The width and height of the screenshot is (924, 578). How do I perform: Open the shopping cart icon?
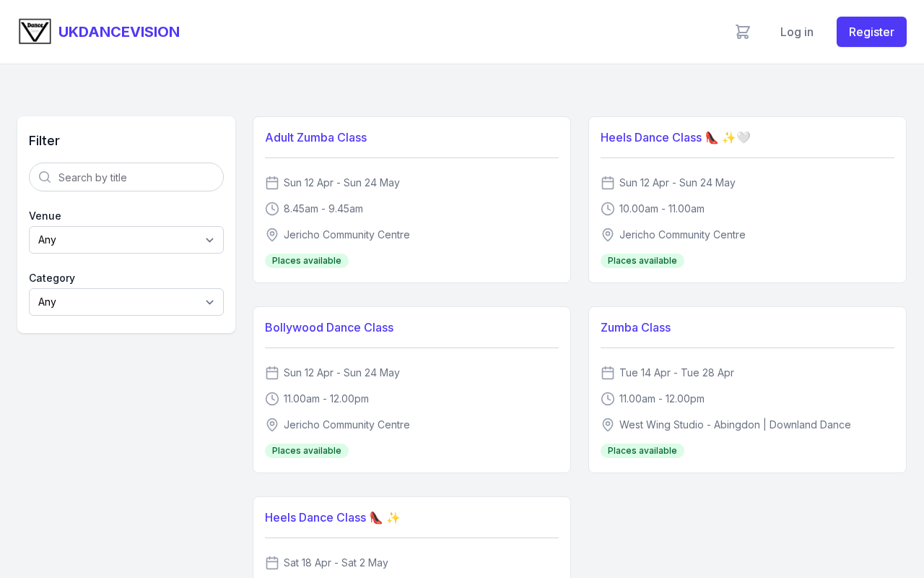(743, 32)
